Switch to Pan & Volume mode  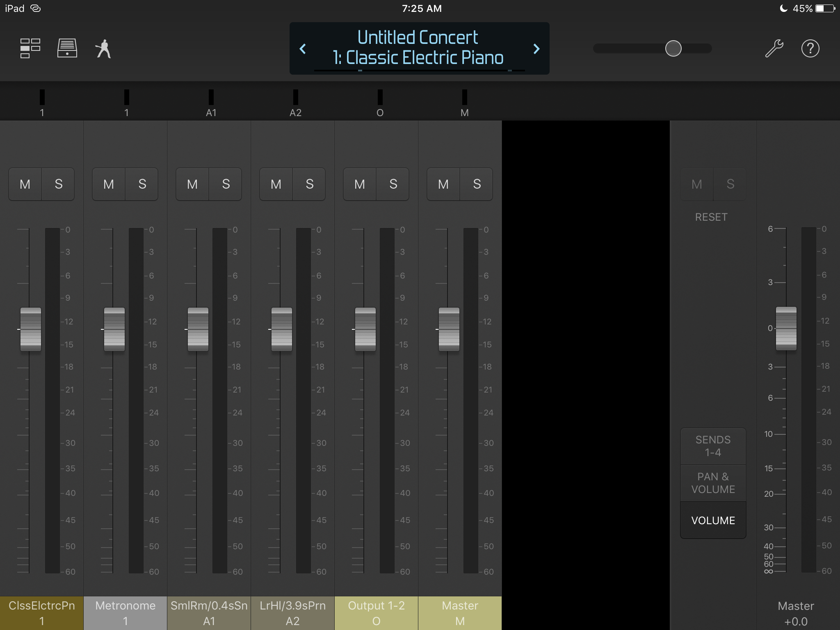(713, 483)
